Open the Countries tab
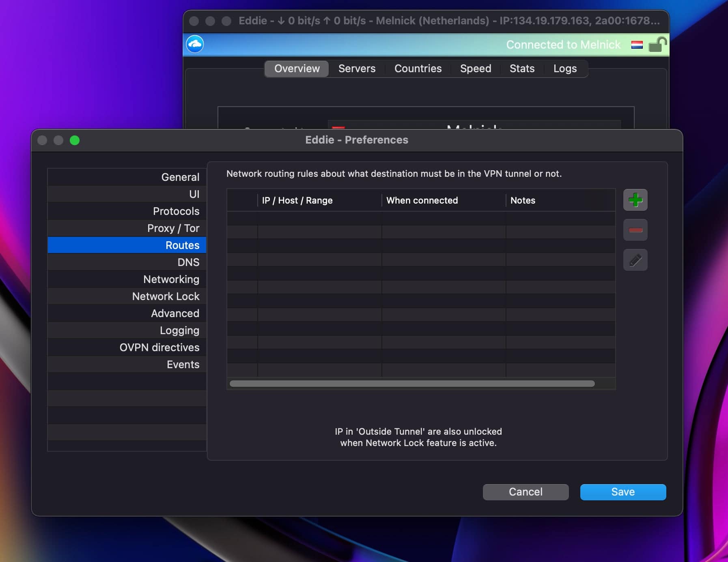 coord(418,69)
